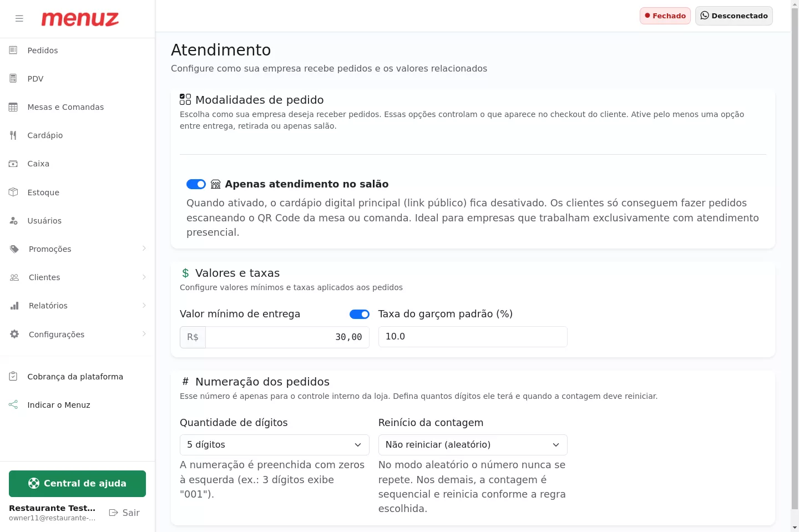Open Usuários in the sidebar
This screenshot has width=799, height=532.
pos(77,221)
